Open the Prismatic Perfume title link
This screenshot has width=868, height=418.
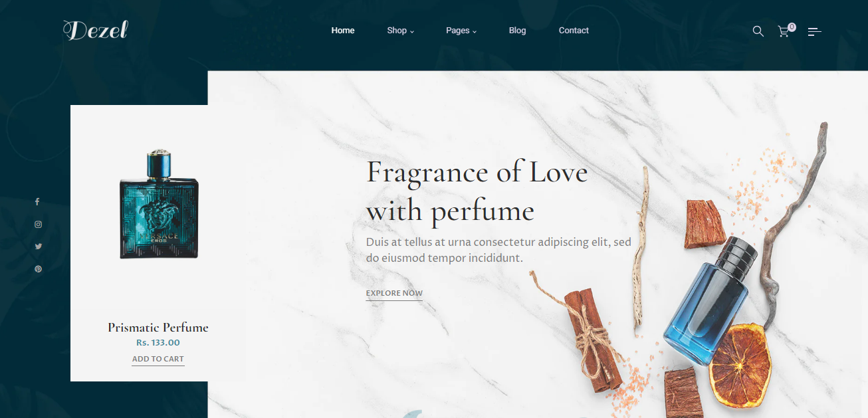coord(158,328)
